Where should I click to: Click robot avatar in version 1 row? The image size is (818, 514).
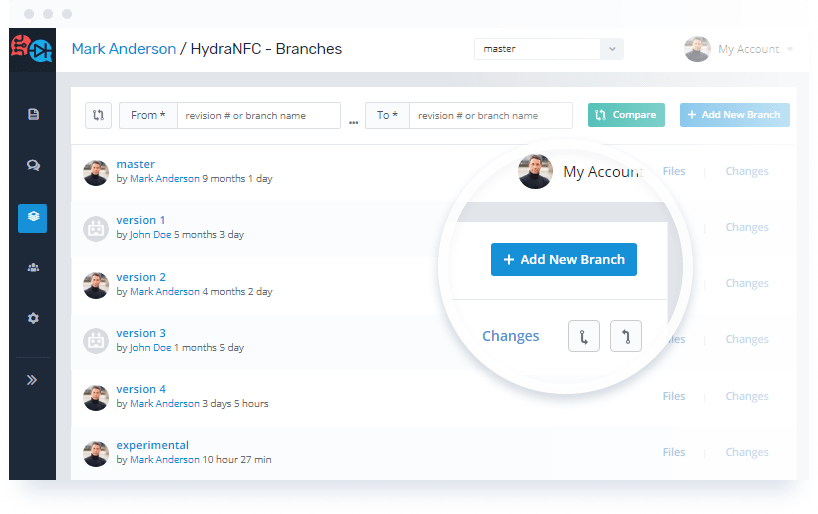[x=96, y=229]
